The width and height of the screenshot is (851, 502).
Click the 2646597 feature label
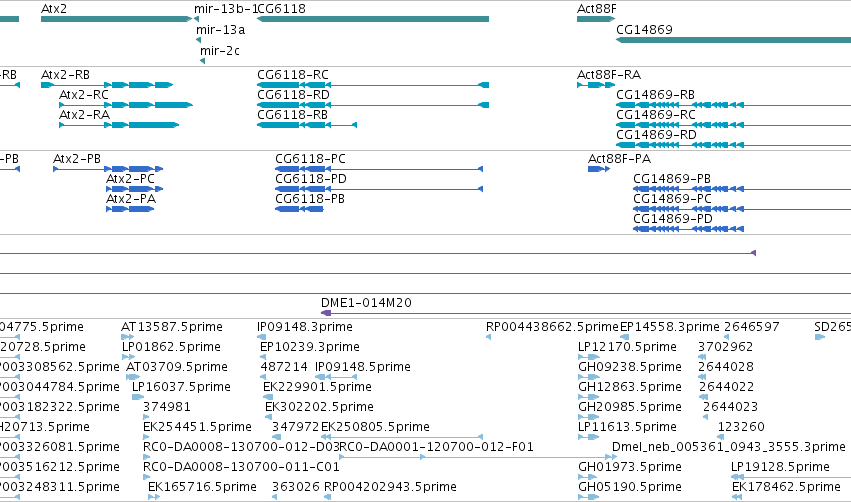click(752, 327)
